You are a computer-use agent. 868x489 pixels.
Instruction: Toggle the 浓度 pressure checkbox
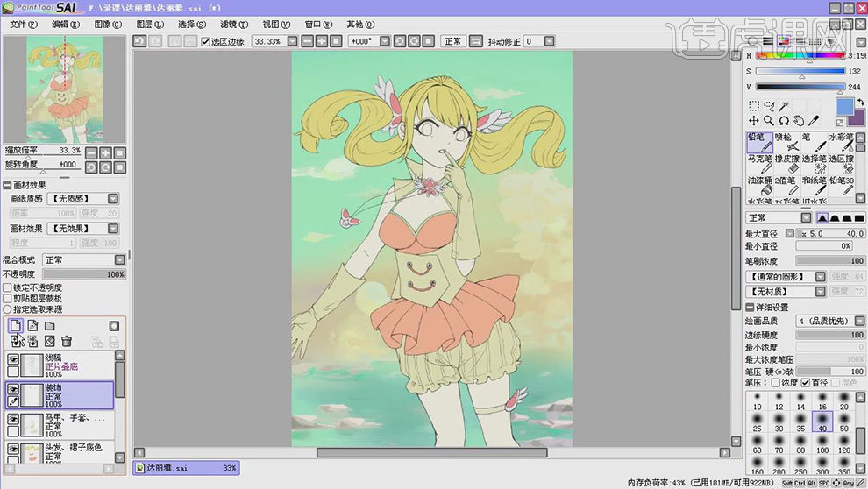click(776, 383)
